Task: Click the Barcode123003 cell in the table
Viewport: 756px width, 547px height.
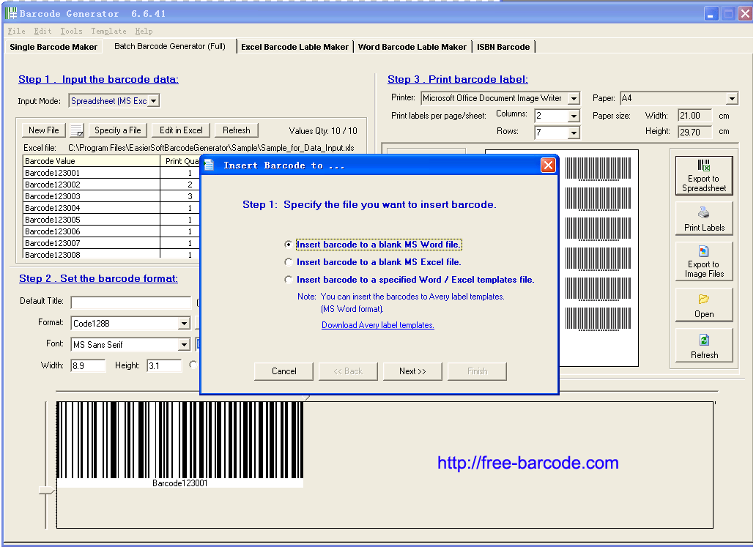Action: click(92, 196)
